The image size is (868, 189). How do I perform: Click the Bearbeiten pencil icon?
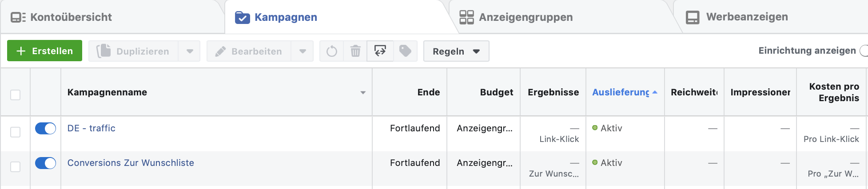point(220,51)
